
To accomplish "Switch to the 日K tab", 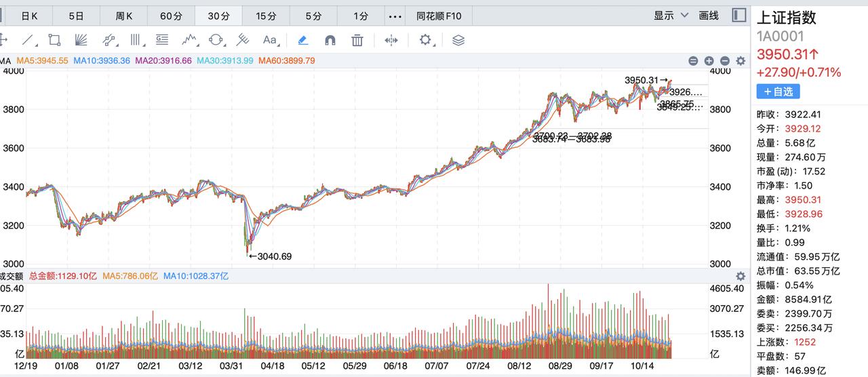I will [x=29, y=16].
